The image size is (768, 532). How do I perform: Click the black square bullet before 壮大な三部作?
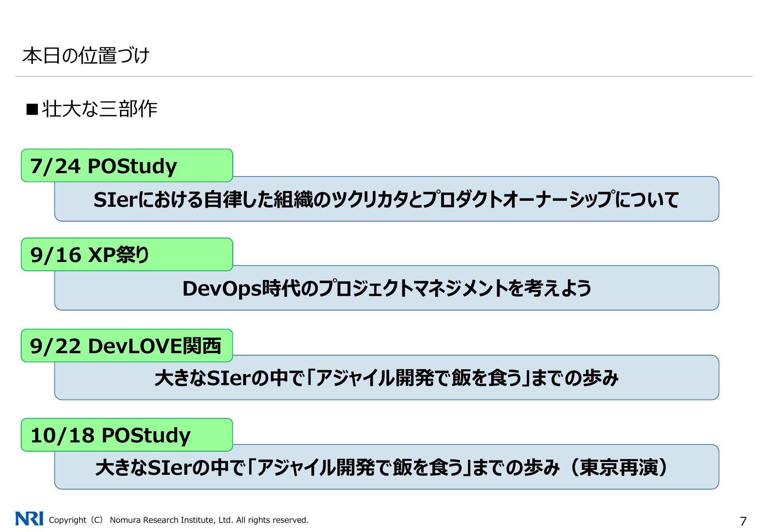32,109
